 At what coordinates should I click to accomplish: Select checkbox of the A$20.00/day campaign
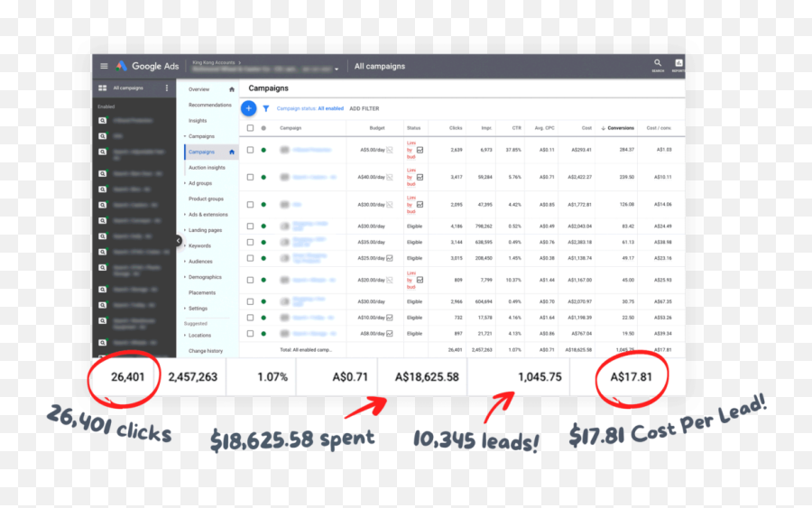(250, 280)
